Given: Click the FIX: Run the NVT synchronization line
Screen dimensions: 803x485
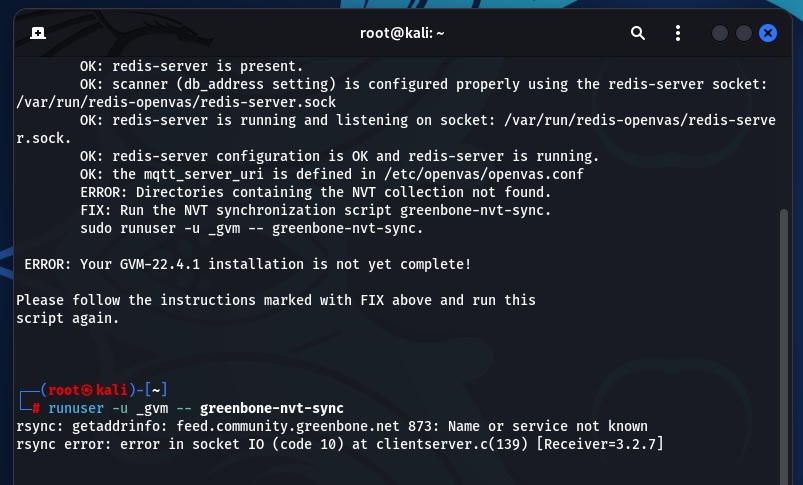Looking at the screenshot, I should (x=315, y=210).
